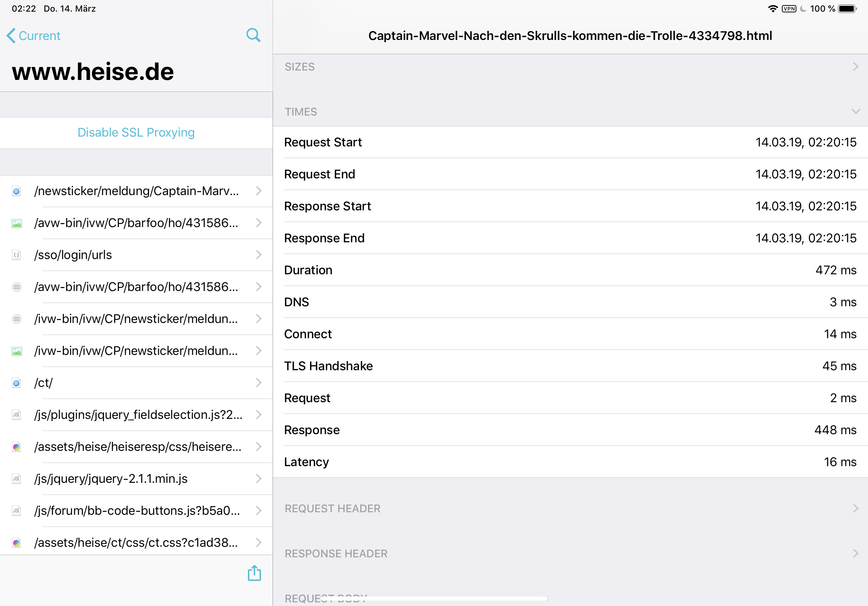Disable SSL Proxying for this host
868x606 pixels.
pos(136,133)
